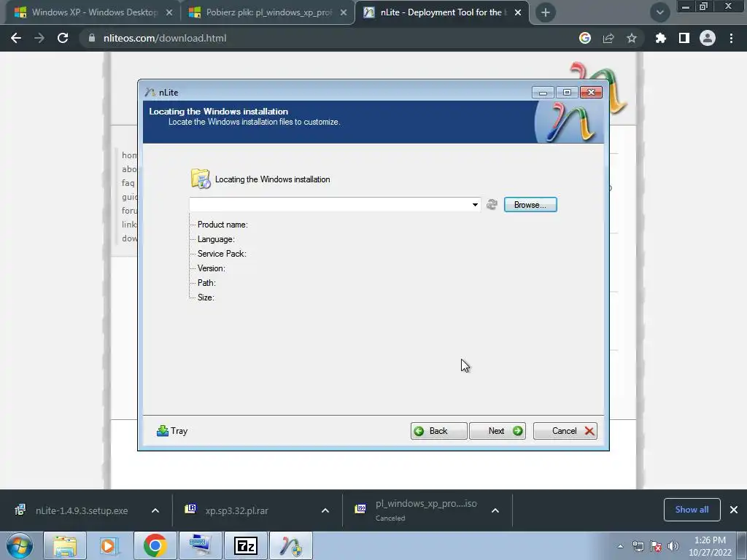Switch to the Pobierz plik tab
The image size is (747, 560).
[268, 12]
